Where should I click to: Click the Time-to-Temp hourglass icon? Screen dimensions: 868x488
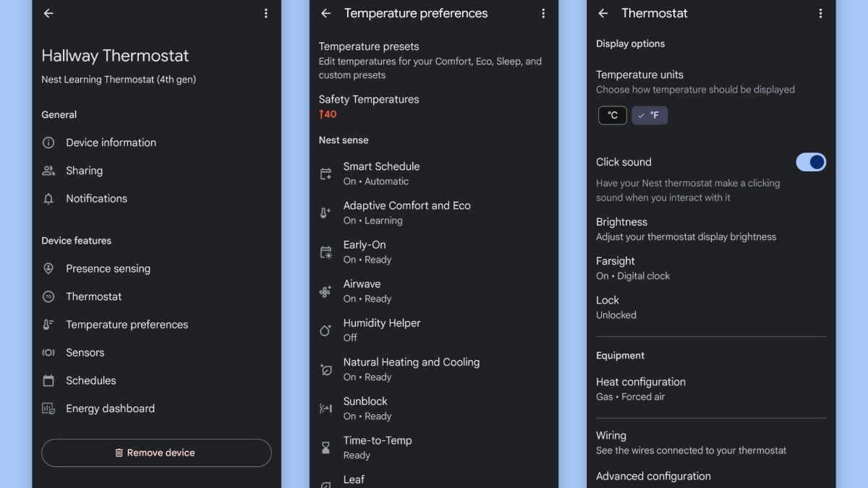click(325, 448)
